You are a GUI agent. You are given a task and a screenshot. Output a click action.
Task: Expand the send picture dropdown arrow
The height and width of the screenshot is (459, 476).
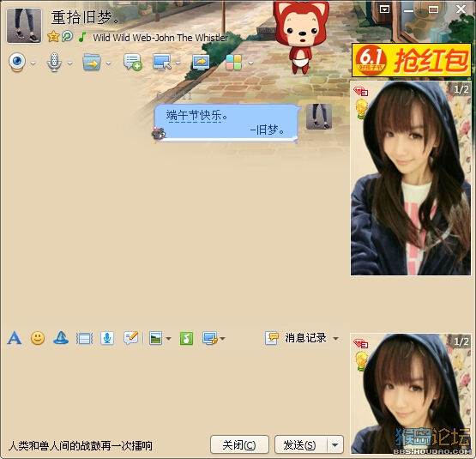click(168, 338)
